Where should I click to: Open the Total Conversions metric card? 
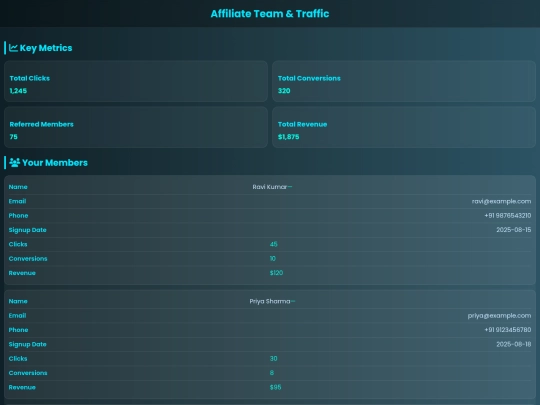pyautogui.click(x=404, y=81)
